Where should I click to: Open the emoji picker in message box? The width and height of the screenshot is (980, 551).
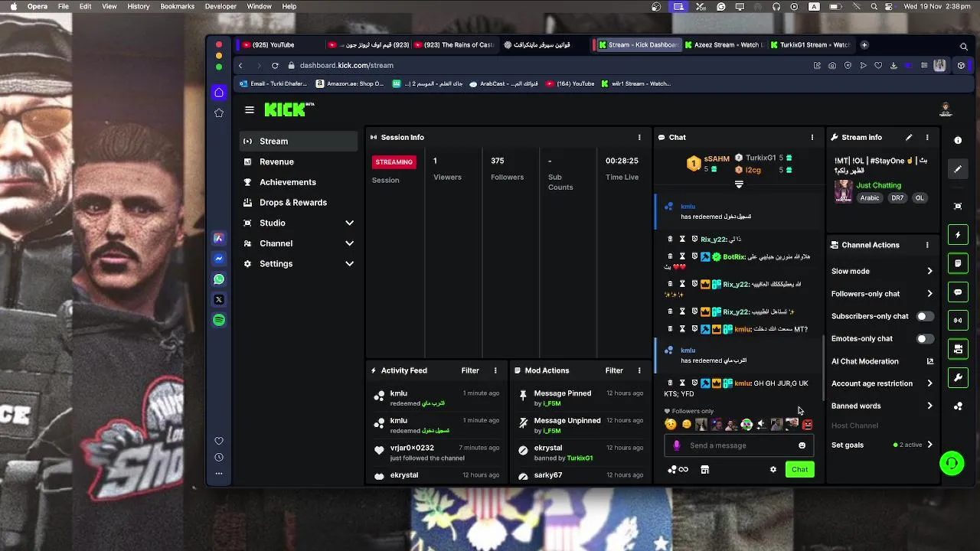[802, 445]
